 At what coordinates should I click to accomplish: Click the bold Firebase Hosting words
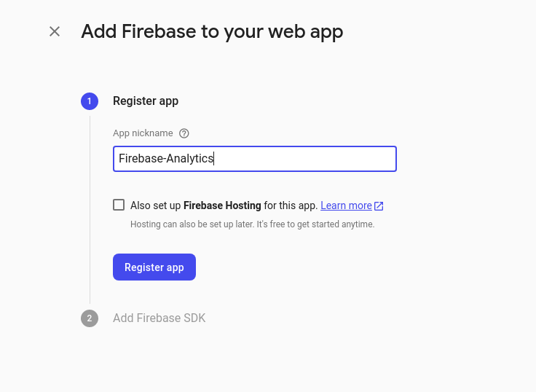pyautogui.click(x=222, y=205)
